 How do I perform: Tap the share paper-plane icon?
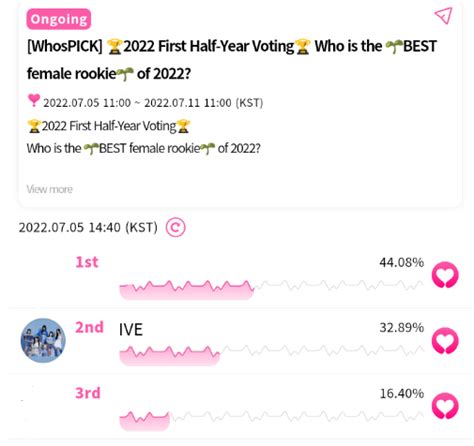[x=444, y=15]
